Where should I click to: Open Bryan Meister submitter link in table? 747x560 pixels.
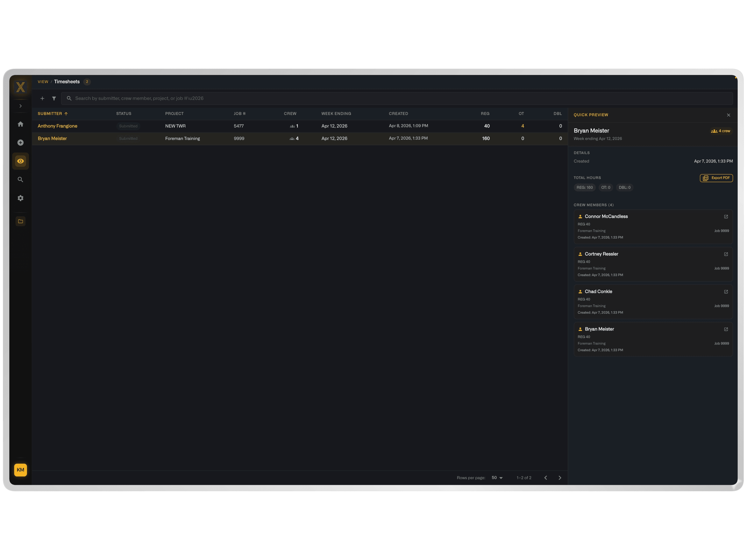click(52, 138)
